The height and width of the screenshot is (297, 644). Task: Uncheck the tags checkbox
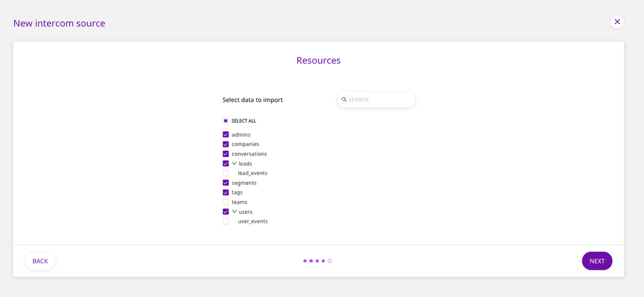[x=225, y=192]
